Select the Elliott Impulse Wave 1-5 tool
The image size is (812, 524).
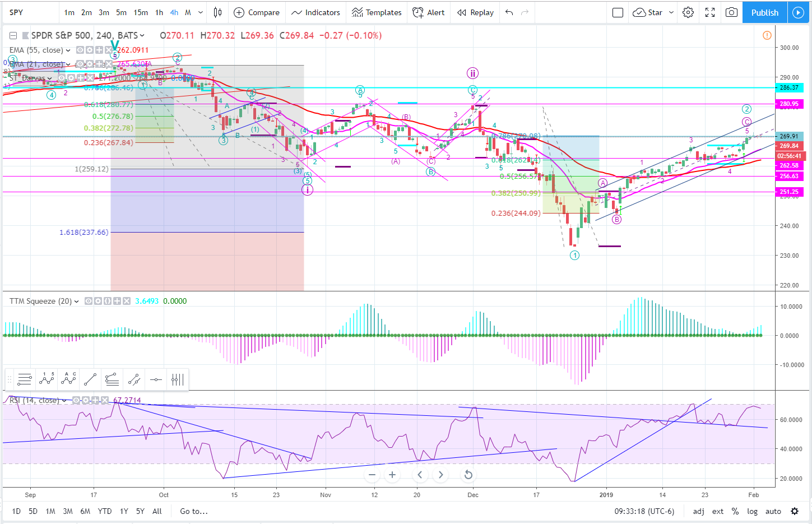coord(47,380)
